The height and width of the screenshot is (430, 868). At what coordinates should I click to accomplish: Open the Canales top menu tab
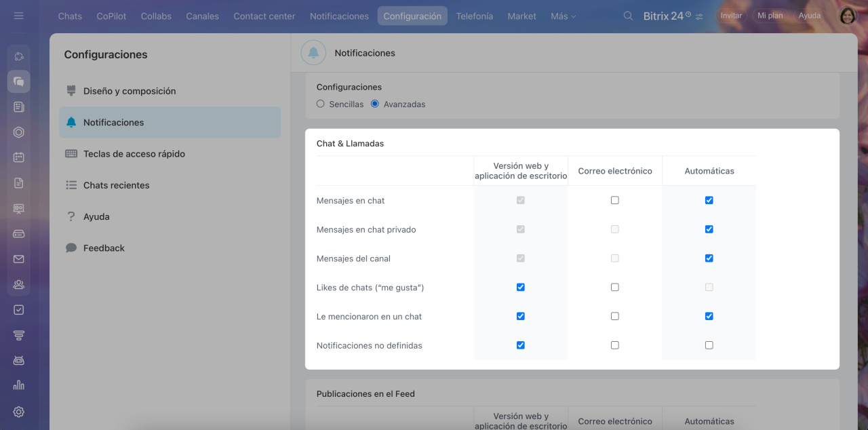[203, 16]
